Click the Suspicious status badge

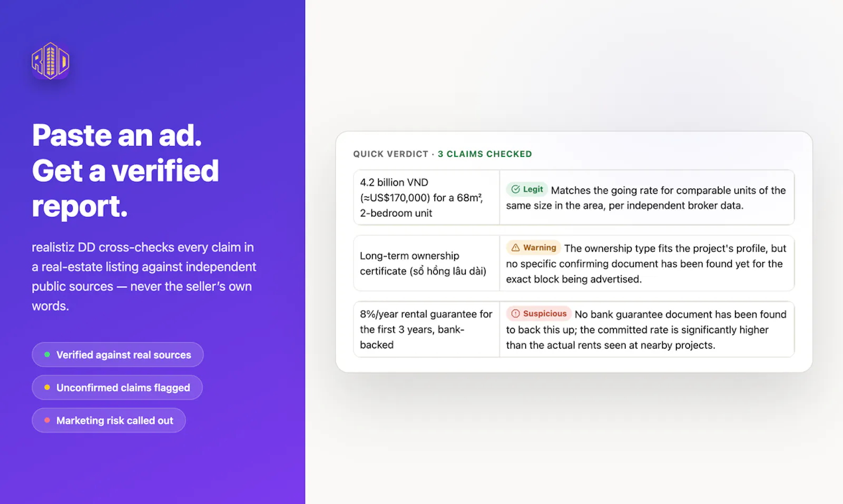point(538,313)
